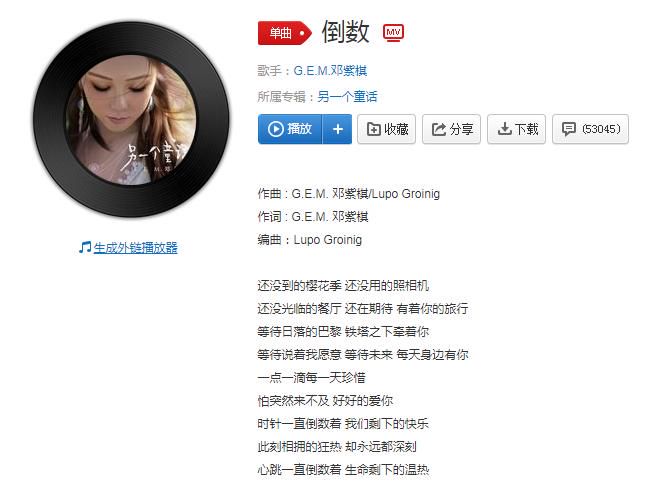Image resolution: width=664 pixels, height=490 pixels.
Task: Click the 收藏 button text
Action: point(396,129)
